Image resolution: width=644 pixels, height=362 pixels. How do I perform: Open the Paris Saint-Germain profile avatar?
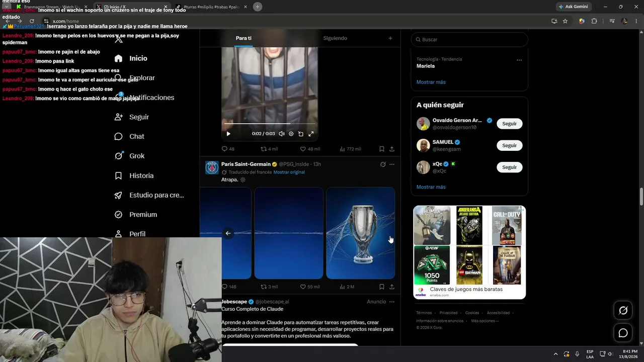pos(212,167)
